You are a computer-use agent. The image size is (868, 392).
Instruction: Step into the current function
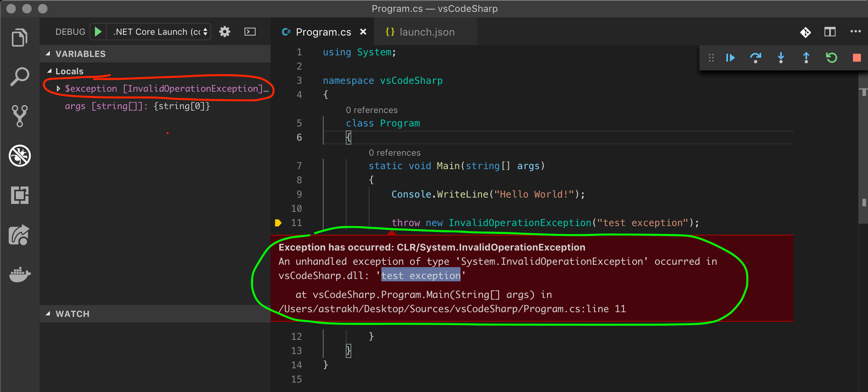(781, 58)
